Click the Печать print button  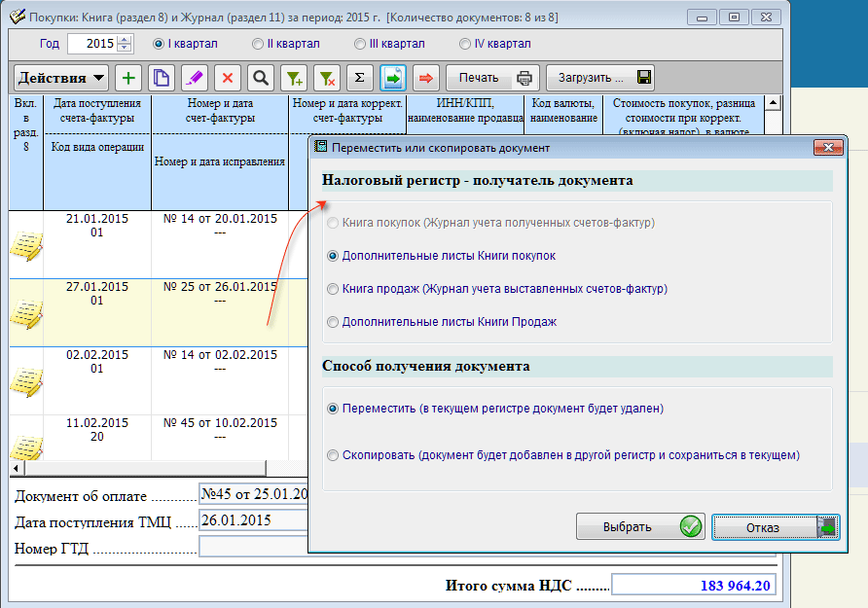coord(492,78)
